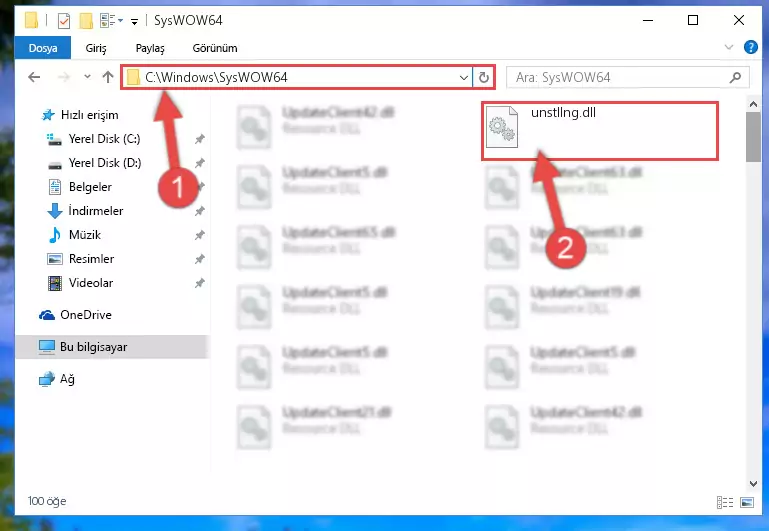Click the Bu bilgisayar monitor icon

click(47, 347)
